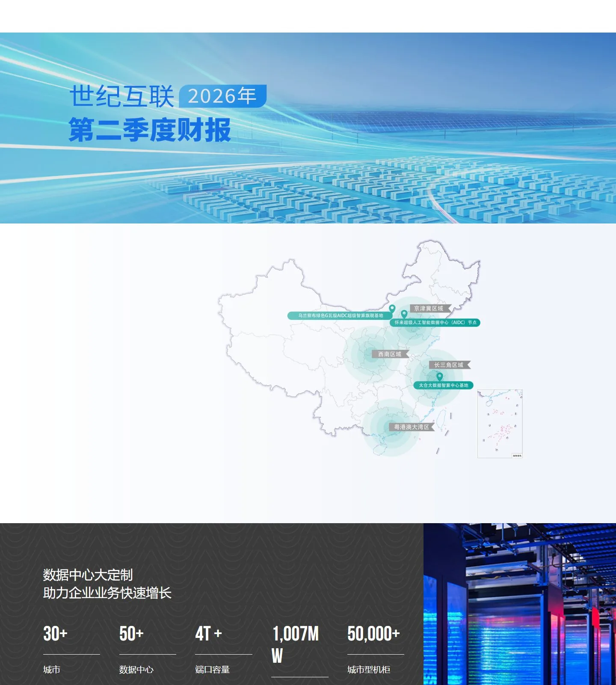The width and height of the screenshot is (616, 685).
Task: Open the 怀来超级人工智能数据中心 (AIDC) 节点 label
Action: click(435, 322)
